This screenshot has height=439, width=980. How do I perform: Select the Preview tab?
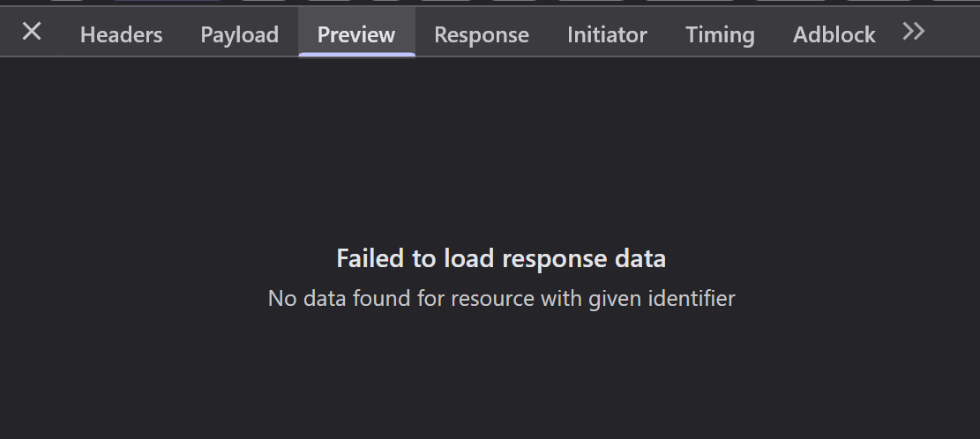coord(356,34)
